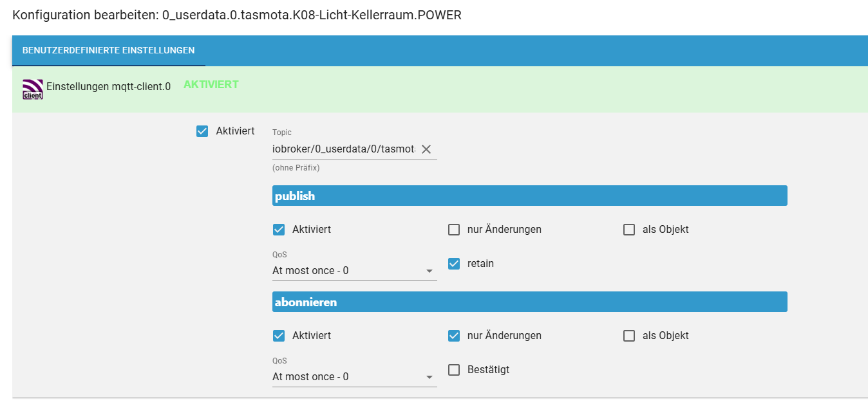Click the mqtt-client adapter icon
Viewport: 868px width, 404px height.
(32, 89)
